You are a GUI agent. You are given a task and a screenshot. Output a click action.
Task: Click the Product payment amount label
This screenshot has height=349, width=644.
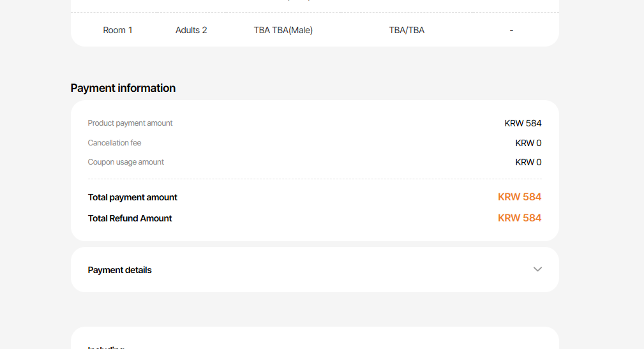pos(130,123)
